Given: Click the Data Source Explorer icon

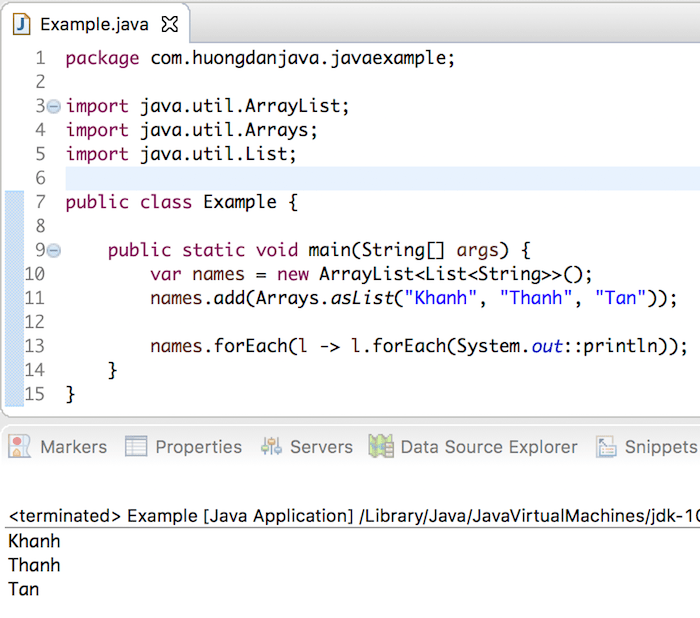Looking at the screenshot, I should [381, 447].
